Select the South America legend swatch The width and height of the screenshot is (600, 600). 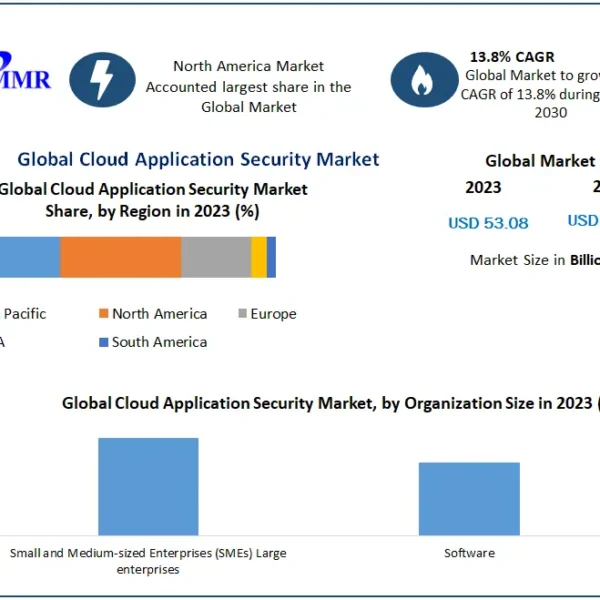104,342
